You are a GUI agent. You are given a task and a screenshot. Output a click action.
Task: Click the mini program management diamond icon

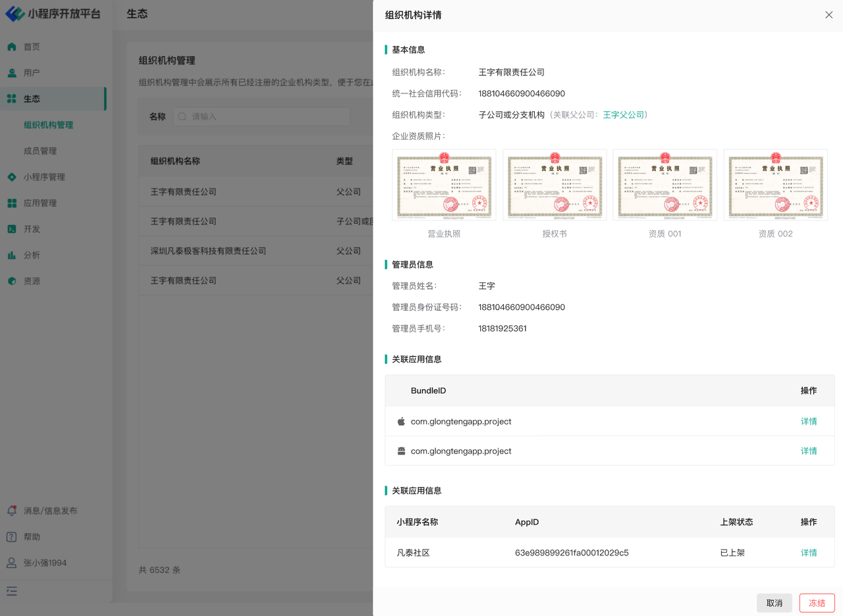pos(12,177)
